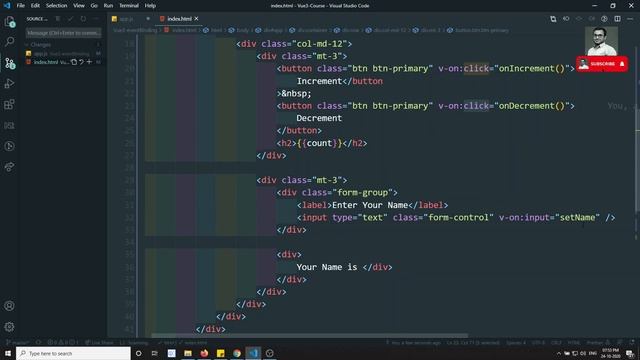Click the "Your Name is" text line
Viewport: 640px width, 360px height.
[x=327, y=267]
